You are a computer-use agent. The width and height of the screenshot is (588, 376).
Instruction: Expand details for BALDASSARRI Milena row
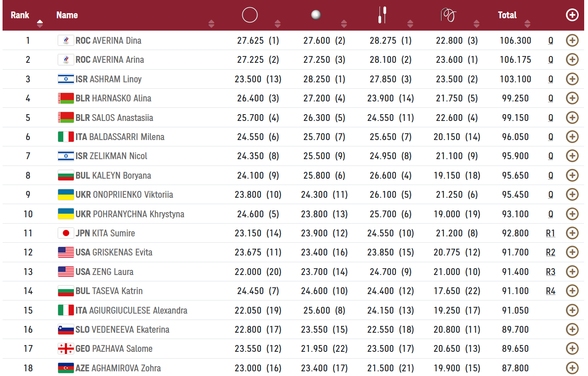point(572,137)
